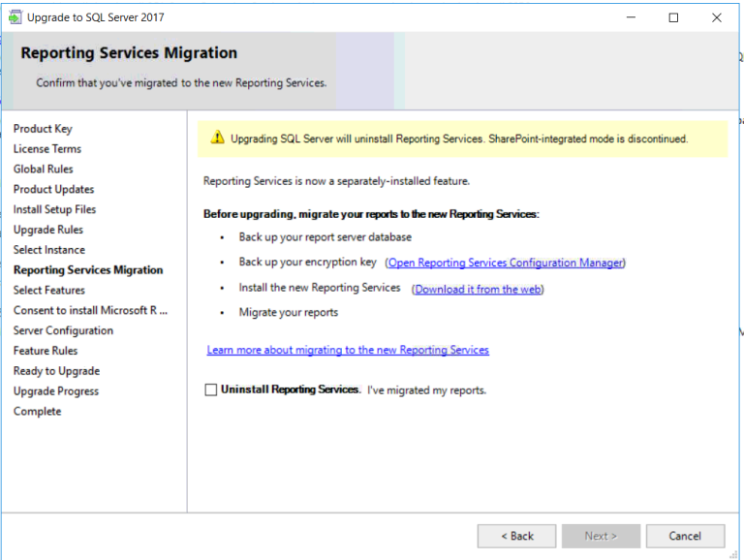Click the SQL Server setup title bar icon
744x560 pixels.
pos(15,17)
